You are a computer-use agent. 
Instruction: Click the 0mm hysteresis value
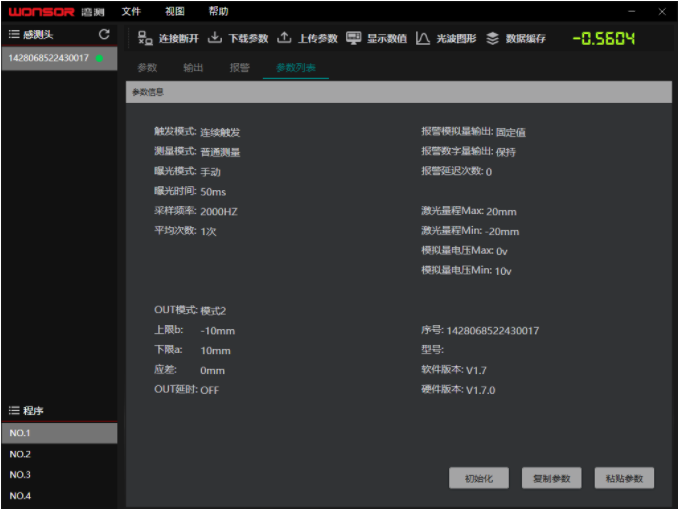(212, 371)
